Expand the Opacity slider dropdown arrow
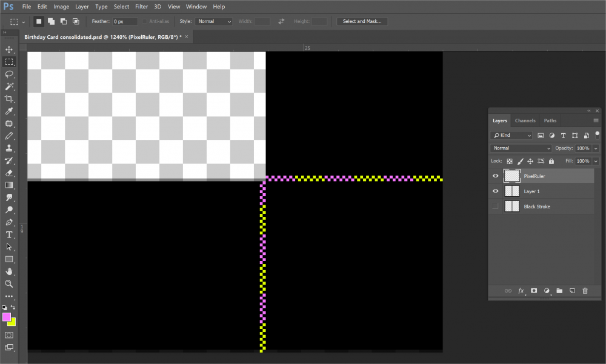This screenshot has height=364, width=606. click(x=596, y=148)
